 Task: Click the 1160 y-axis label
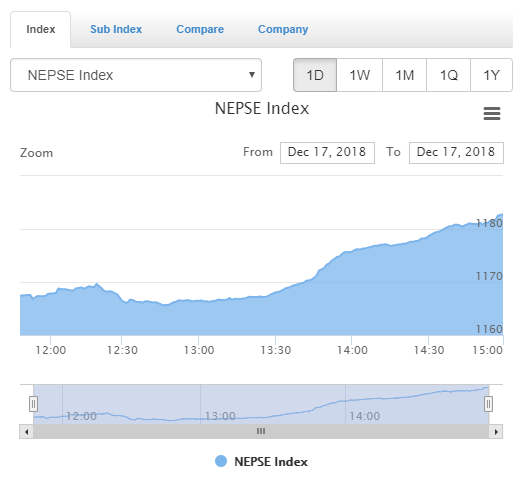point(489,329)
